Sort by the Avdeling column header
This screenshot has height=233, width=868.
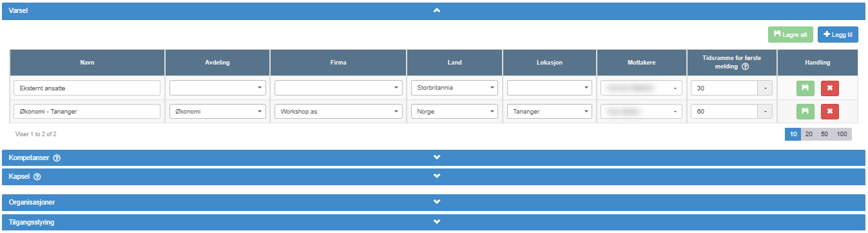[x=218, y=63]
